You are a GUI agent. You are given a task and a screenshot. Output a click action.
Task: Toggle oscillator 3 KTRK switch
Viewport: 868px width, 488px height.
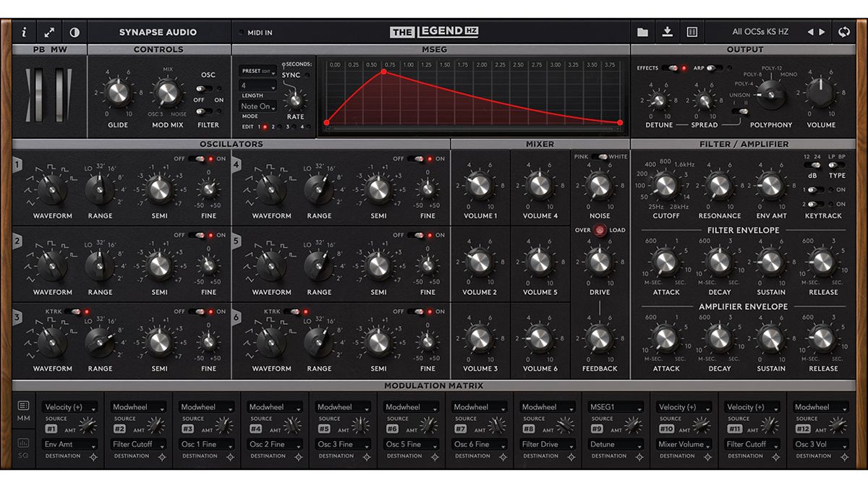point(72,312)
